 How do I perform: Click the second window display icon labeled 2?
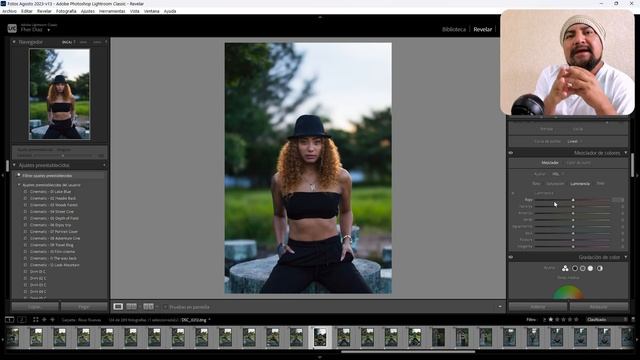click(x=22, y=320)
